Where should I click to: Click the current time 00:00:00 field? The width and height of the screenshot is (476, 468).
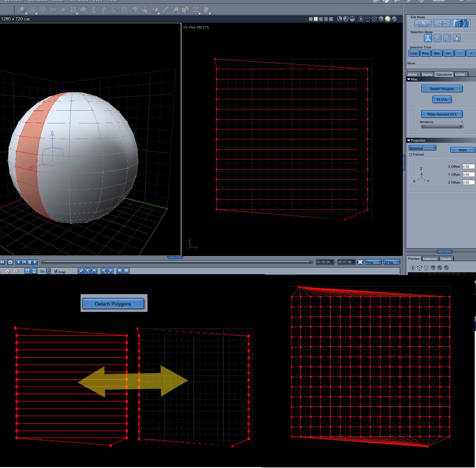coord(325,262)
